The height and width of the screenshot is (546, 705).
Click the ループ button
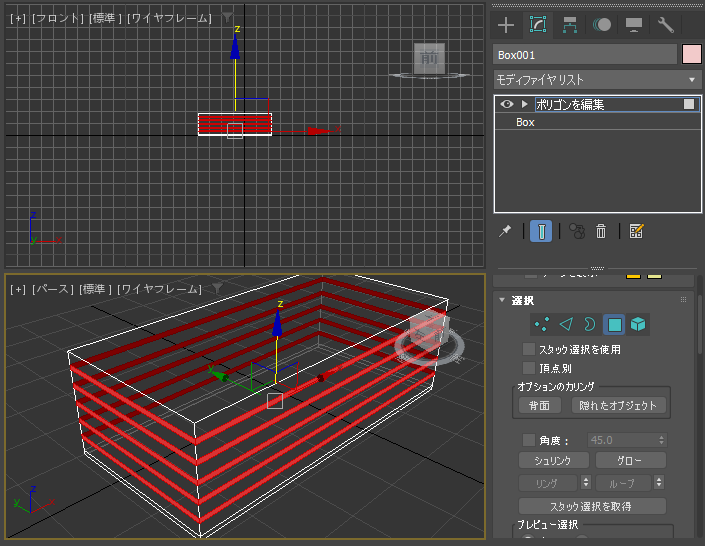(x=623, y=483)
